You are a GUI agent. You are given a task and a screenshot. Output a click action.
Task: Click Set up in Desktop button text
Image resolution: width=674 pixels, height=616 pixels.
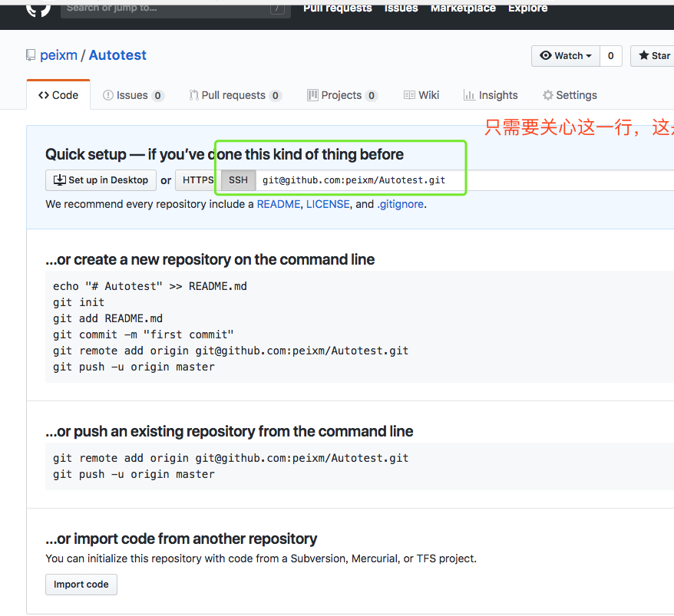(x=108, y=180)
